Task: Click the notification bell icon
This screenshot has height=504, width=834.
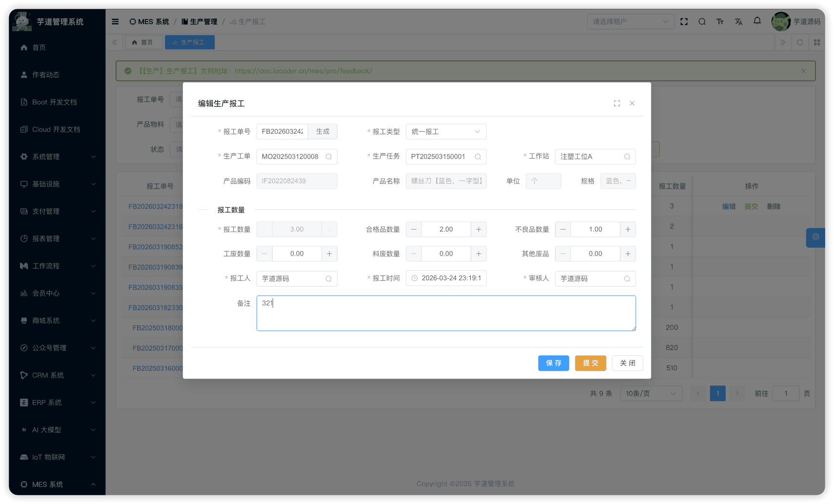Action: click(x=757, y=21)
